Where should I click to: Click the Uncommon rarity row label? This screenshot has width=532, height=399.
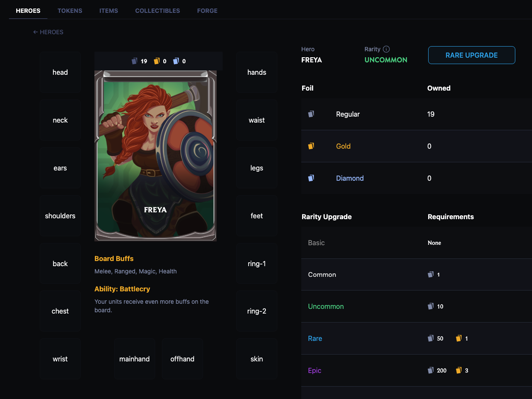point(326,306)
